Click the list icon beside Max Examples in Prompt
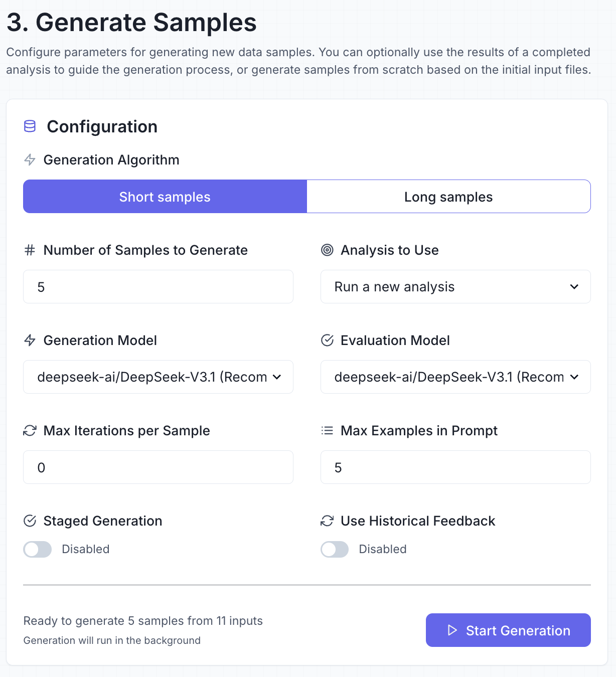 (327, 430)
